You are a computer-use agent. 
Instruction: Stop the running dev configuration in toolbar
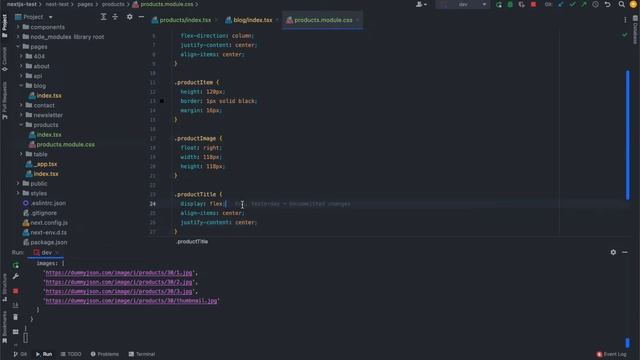[x=533, y=4]
